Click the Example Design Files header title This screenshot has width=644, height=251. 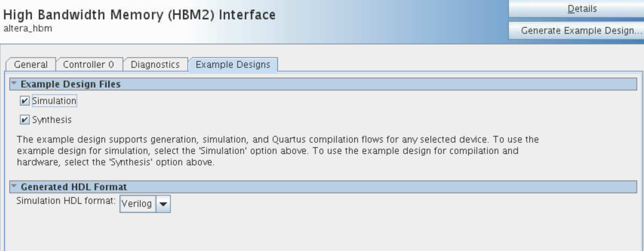[x=70, y=84]
